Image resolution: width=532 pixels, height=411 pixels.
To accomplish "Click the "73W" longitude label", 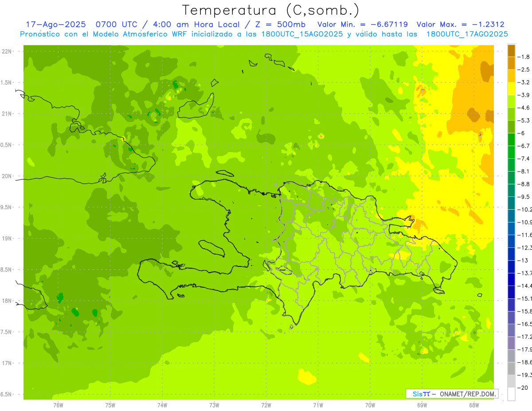I will pos(214,405).
